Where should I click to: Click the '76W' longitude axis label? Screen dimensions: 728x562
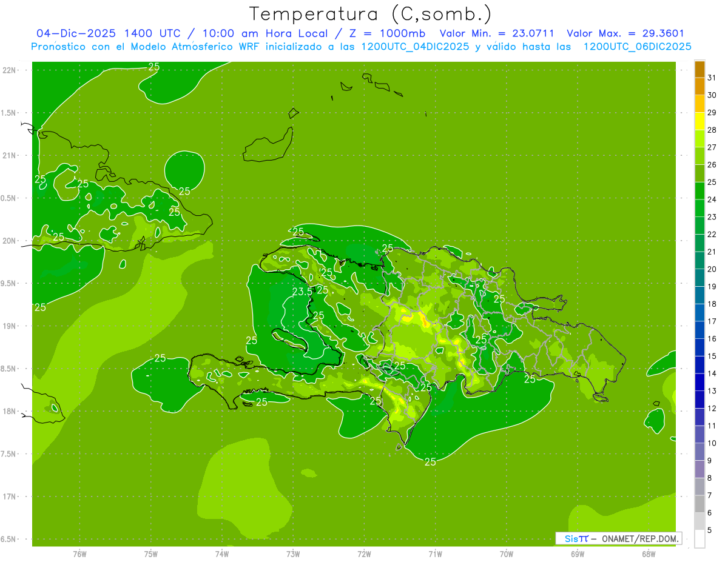click(x=79, y=554)
